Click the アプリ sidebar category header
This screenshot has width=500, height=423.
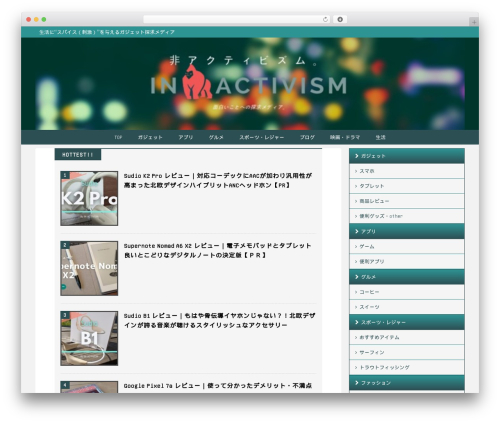tap(407, 231)
